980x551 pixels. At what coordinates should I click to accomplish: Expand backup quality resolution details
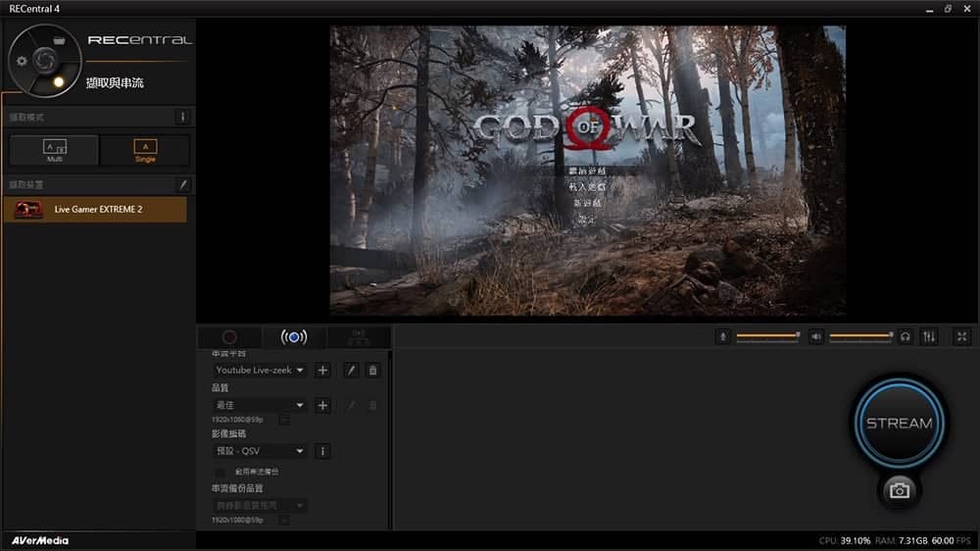284,521
